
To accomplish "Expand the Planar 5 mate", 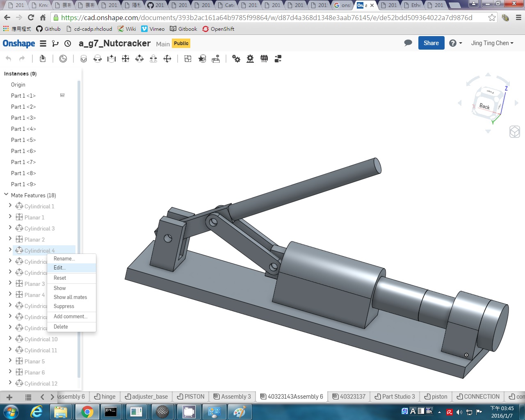I will click(10, 361).
